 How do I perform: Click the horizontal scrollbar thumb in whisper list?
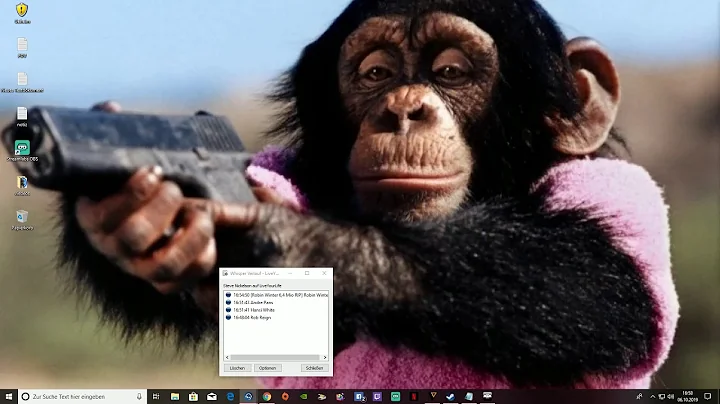[275, 357]
